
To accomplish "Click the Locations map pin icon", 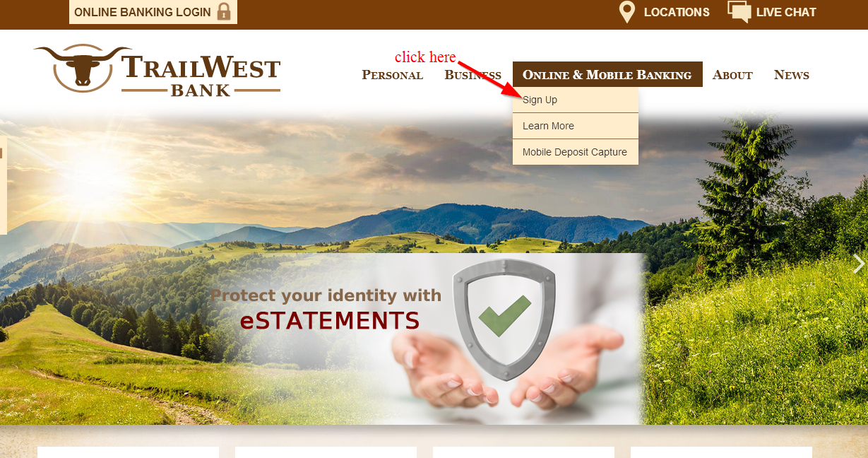I will pos(627,12).
